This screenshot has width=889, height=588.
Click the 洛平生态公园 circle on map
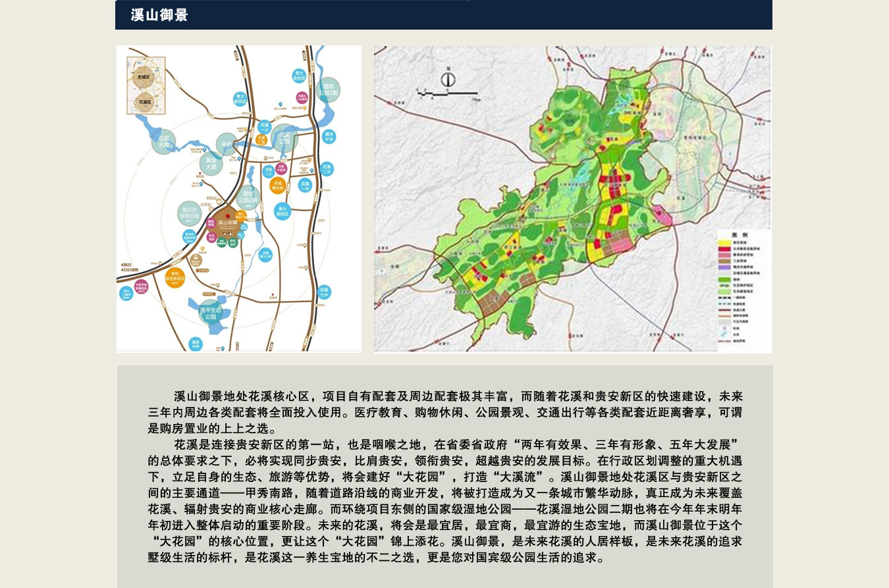[210, 311]
